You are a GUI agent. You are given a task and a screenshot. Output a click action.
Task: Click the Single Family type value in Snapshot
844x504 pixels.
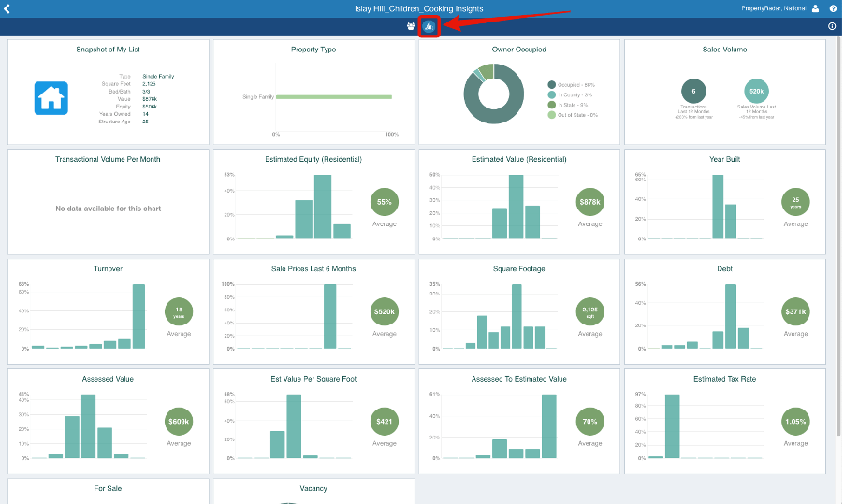point(158,77)
